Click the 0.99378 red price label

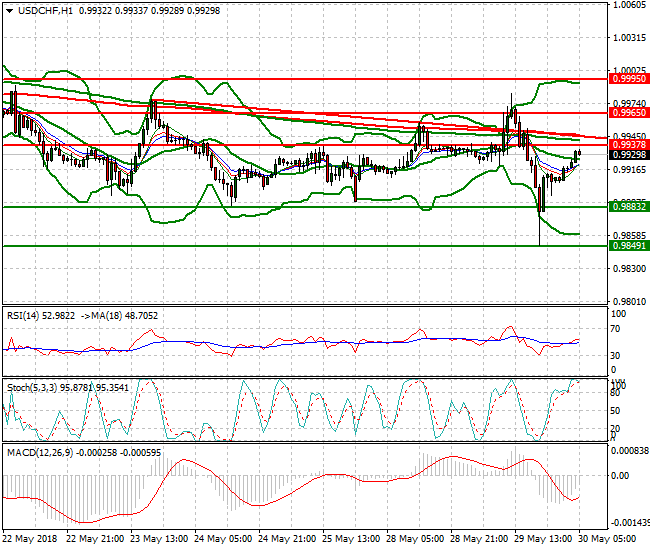pos(629,145)
